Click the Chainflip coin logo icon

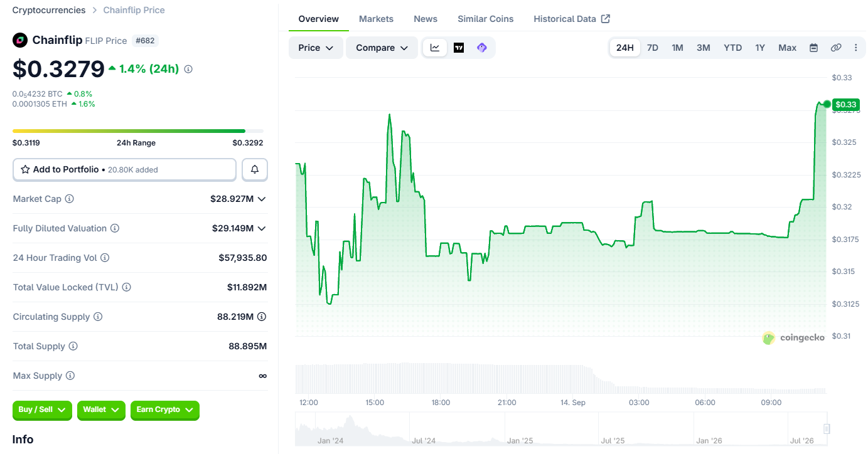click(x=20, y=40)
